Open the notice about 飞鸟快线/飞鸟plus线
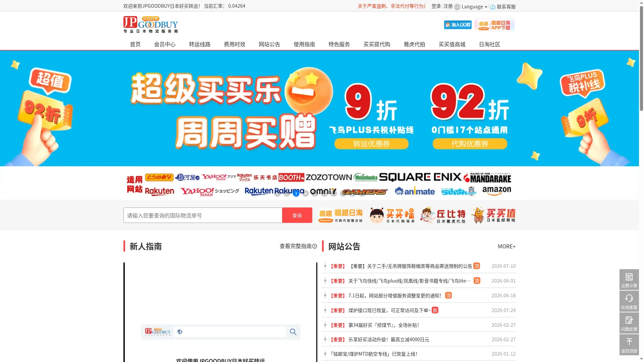 (409, 281)
